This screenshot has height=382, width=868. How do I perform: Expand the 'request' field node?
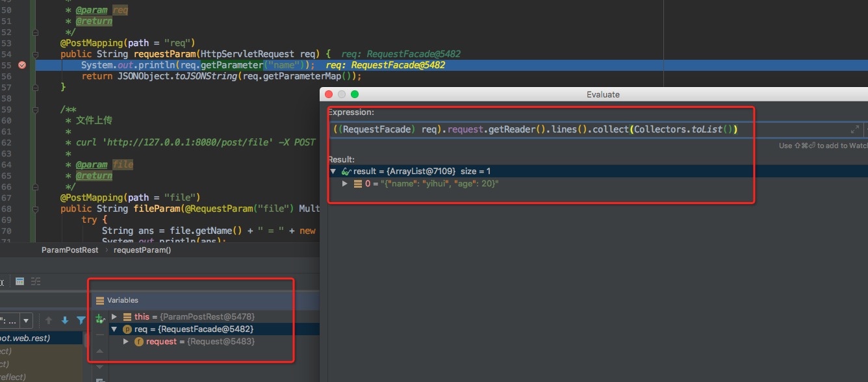point(126,342)
